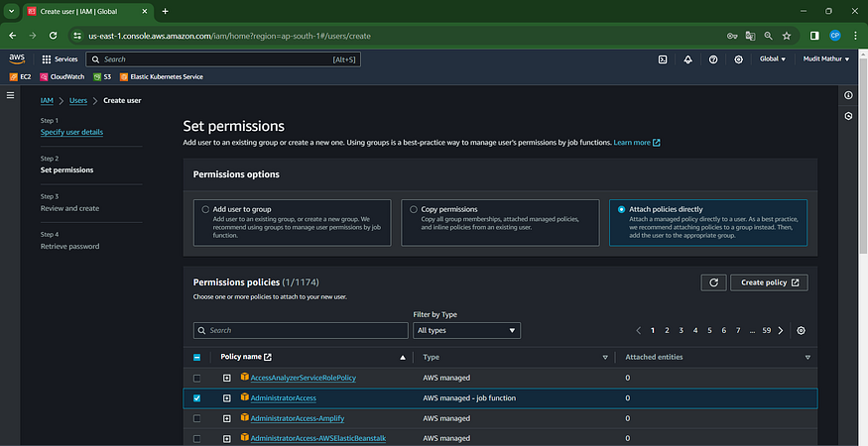Viewport: 868px width, 446px height.
Task: Open AWS home logo
Action: pos(17,59)
